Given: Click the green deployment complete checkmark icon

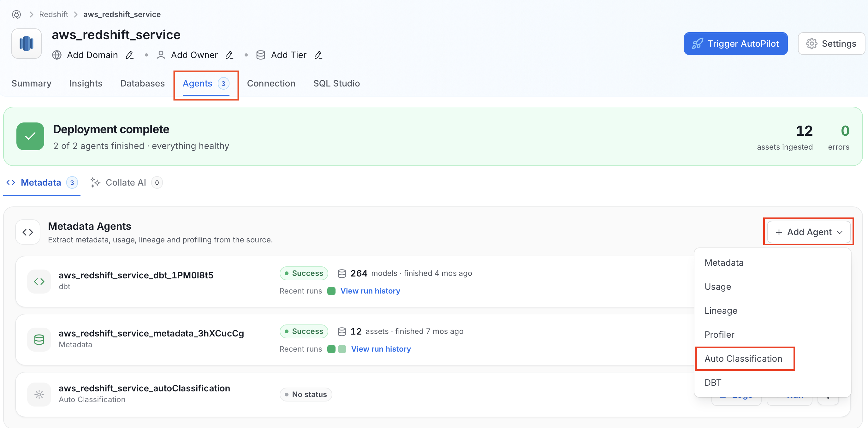Looking at the screenshot, I should [x=30, y=136].
